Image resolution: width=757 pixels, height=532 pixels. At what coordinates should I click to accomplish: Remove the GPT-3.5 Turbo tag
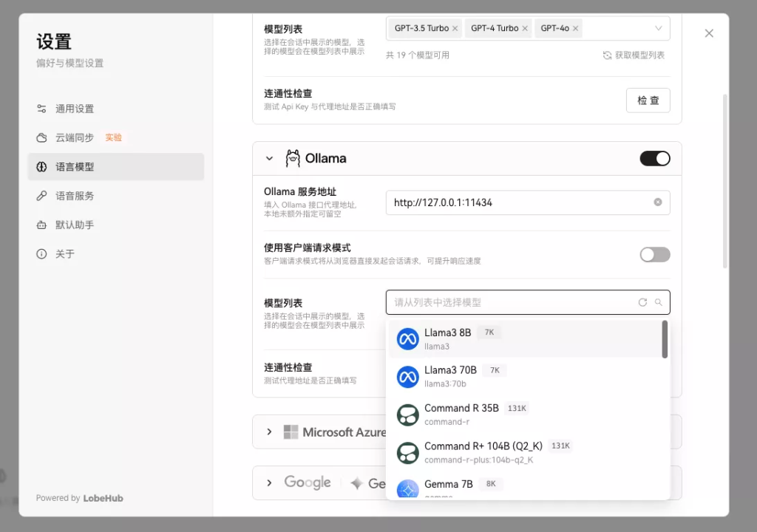455,29
